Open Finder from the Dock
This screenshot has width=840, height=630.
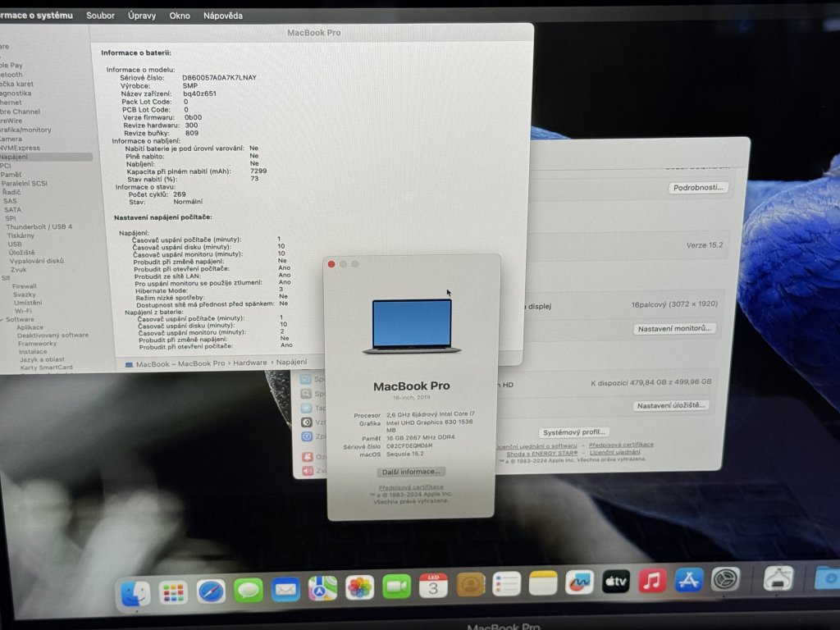(135, 594)
